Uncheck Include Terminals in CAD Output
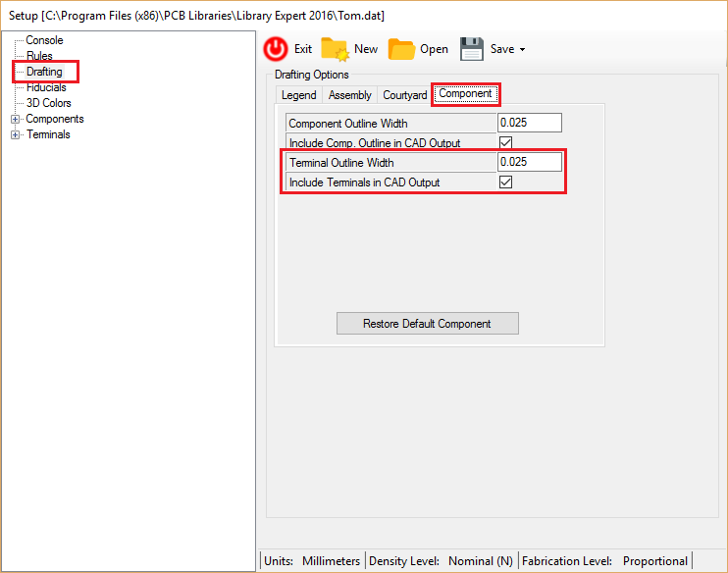This screenshot has width=728, height=573. pos(506,182)
